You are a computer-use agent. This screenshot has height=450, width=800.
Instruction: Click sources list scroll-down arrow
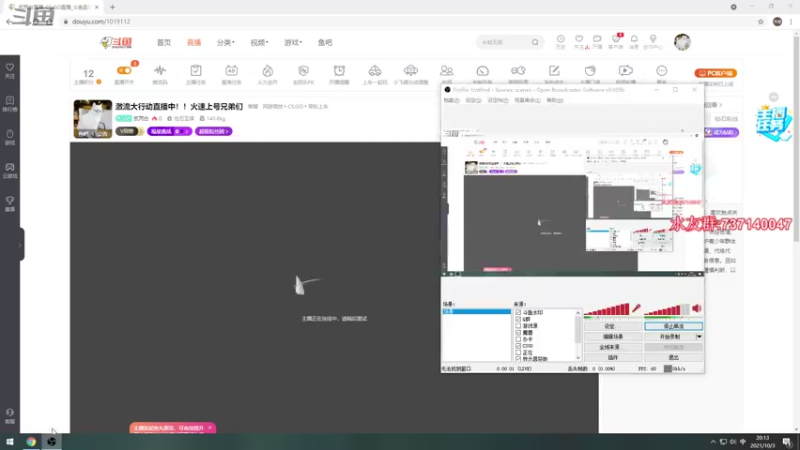tap(578, 358)
